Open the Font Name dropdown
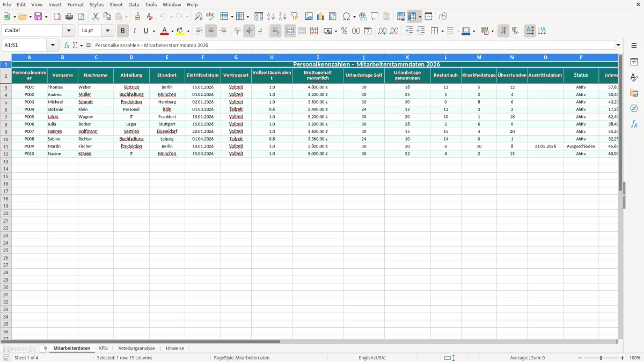 (x=69, y=31)
